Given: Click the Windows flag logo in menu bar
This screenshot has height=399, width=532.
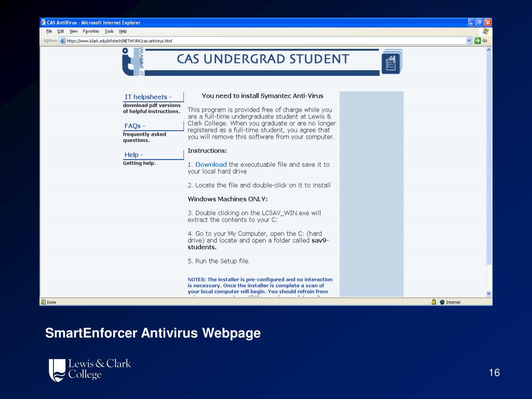Looking at the screenshot, I should point(486,32).
